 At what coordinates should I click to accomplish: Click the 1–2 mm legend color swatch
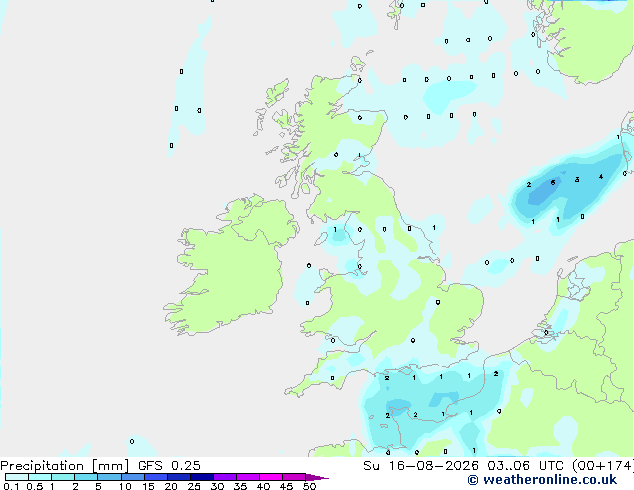[x=63, y=477]
